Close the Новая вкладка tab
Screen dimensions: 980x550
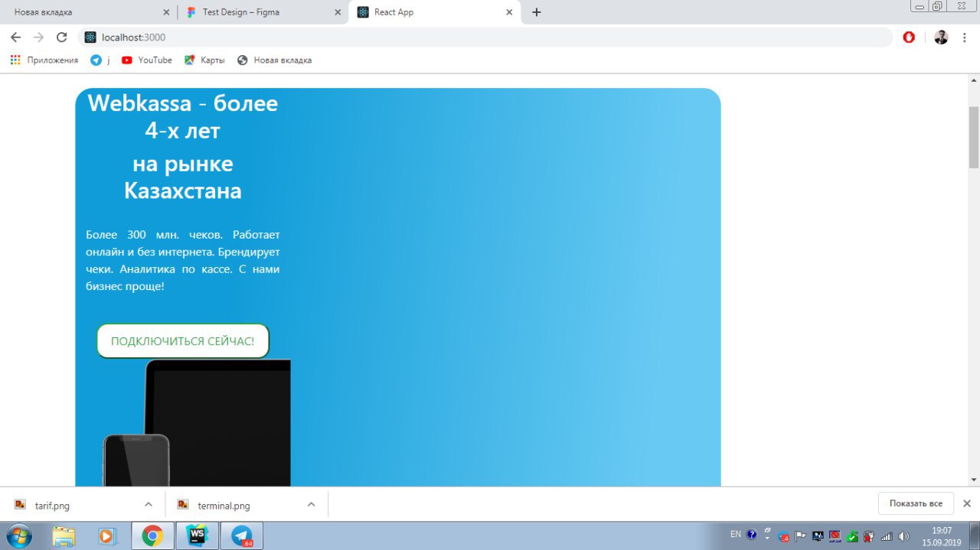point(167,12)
